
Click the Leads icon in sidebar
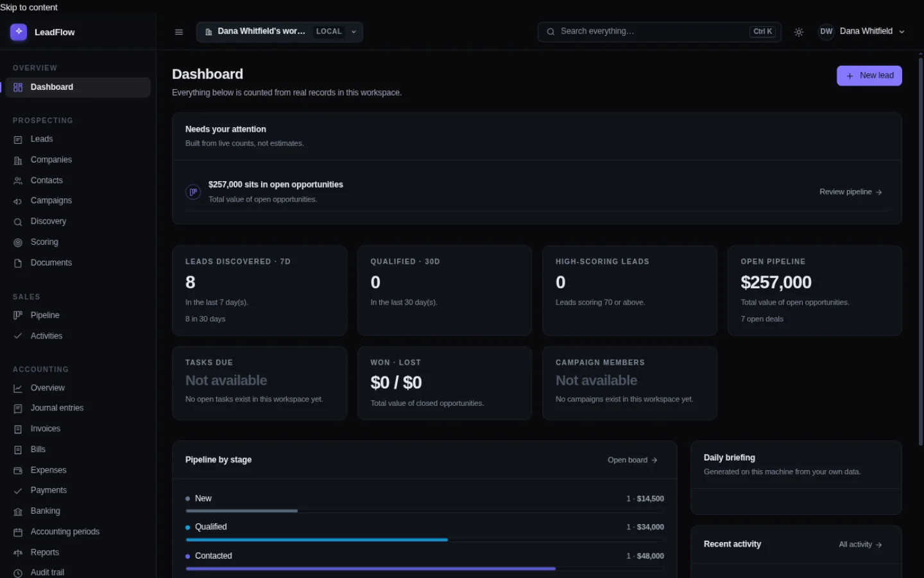tap(18, 139)
